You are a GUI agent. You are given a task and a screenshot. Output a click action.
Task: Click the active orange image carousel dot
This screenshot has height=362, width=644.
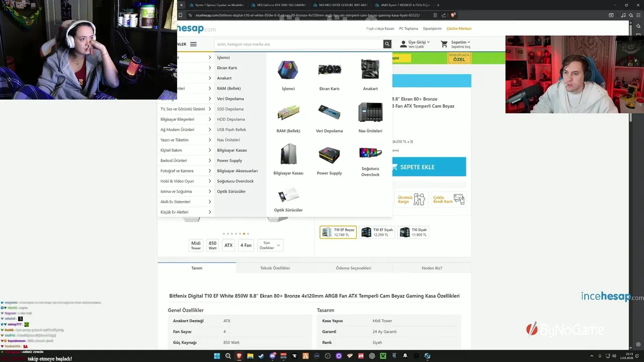tap(244, 234)
